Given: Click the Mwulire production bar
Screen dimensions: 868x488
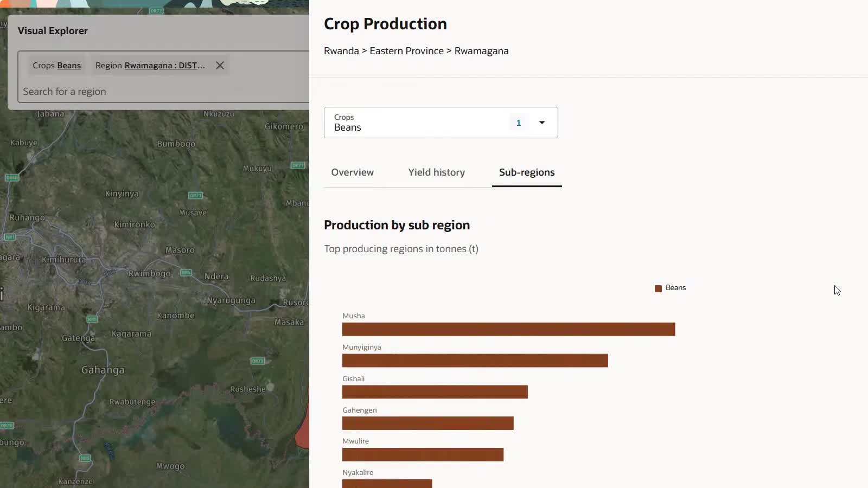Looking at the screenshot, I should coord(423,454).
